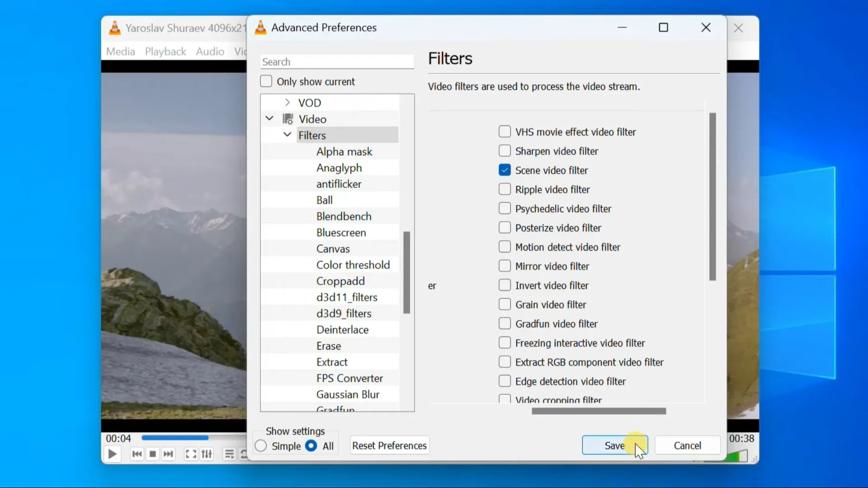Select the Audio menu item
The height and width of the screenshot is (488, 868).
(x=210, y=51)
